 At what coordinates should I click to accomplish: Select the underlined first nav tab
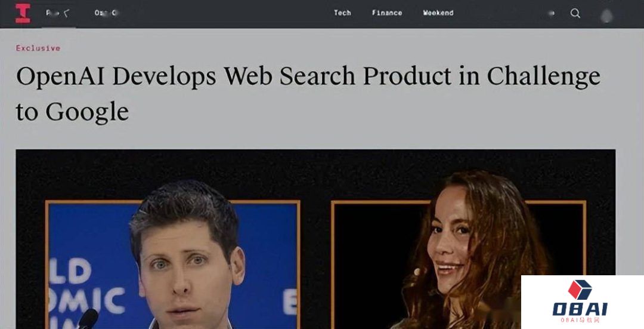[x=58, y=14]
